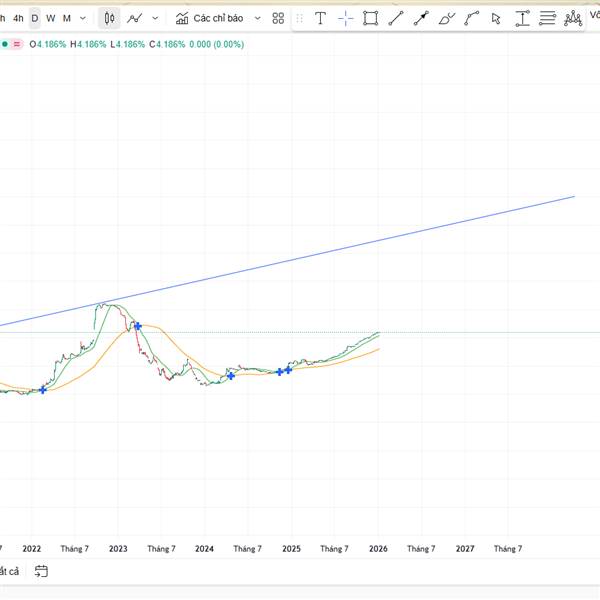Open the Các chỉ báo indicators button
600x600 pixels.
(x=211, y=18)
